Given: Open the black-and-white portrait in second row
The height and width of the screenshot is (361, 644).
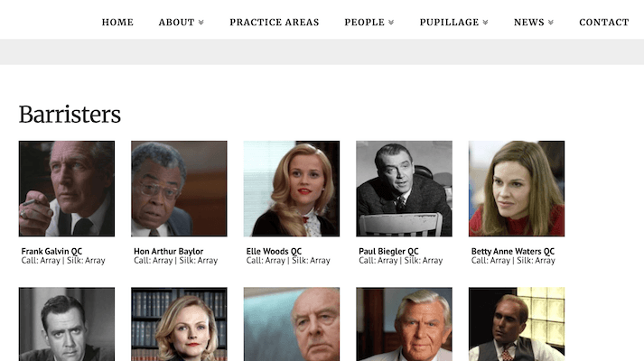Looking at the screenshot, I should pos(67,324).
